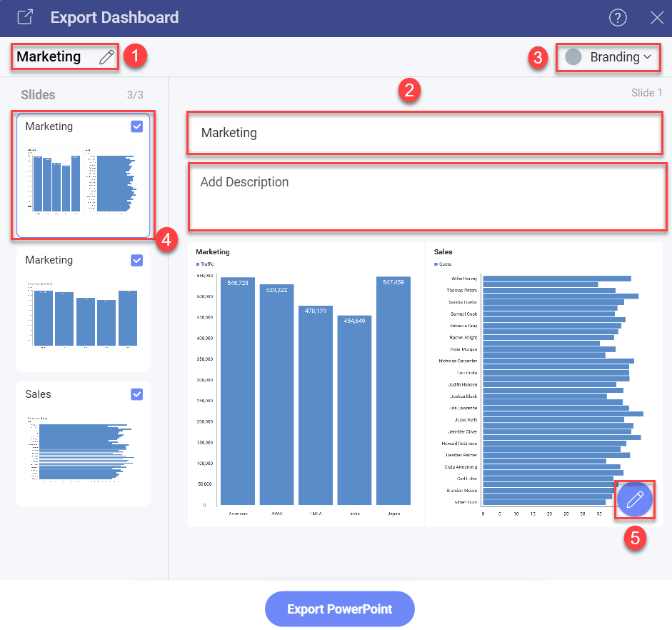Screen dimensions: 672x630
Task: Click the gray branding color circle
Action: (573, 57)
